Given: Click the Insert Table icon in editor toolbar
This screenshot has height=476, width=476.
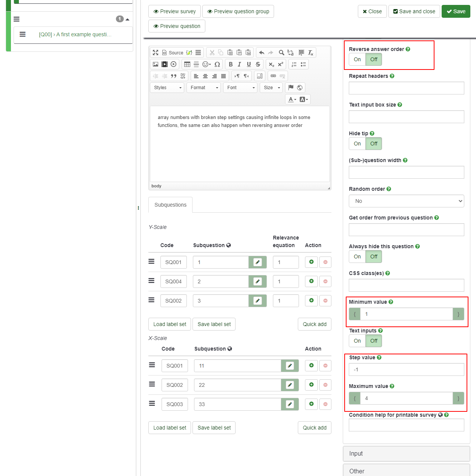Looking at the screenshot, I should click(187, 64).
